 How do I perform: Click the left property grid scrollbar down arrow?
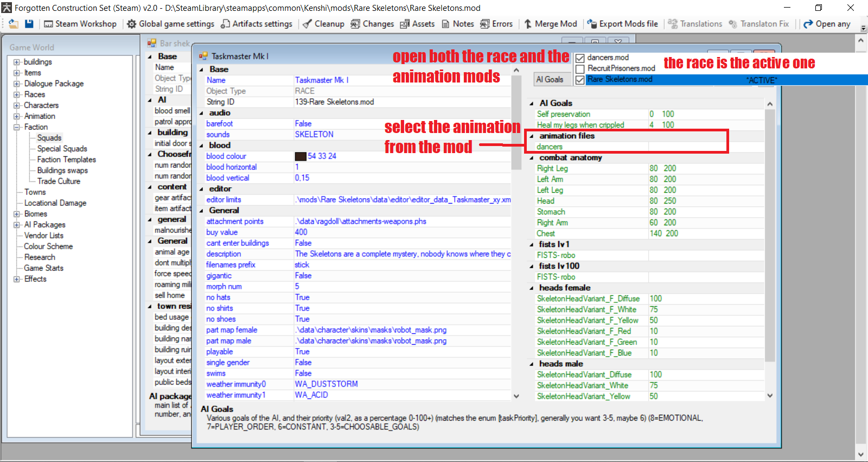tap(516, 396)
